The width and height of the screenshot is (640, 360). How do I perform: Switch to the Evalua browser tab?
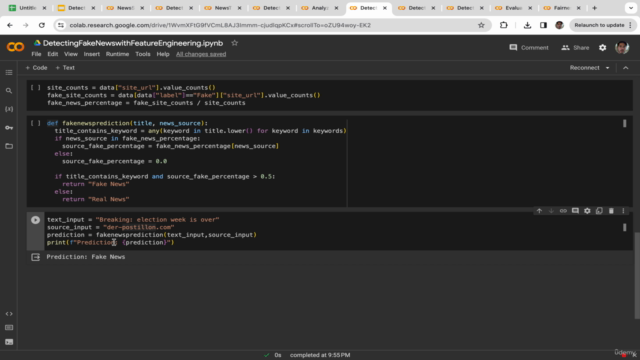513,8
